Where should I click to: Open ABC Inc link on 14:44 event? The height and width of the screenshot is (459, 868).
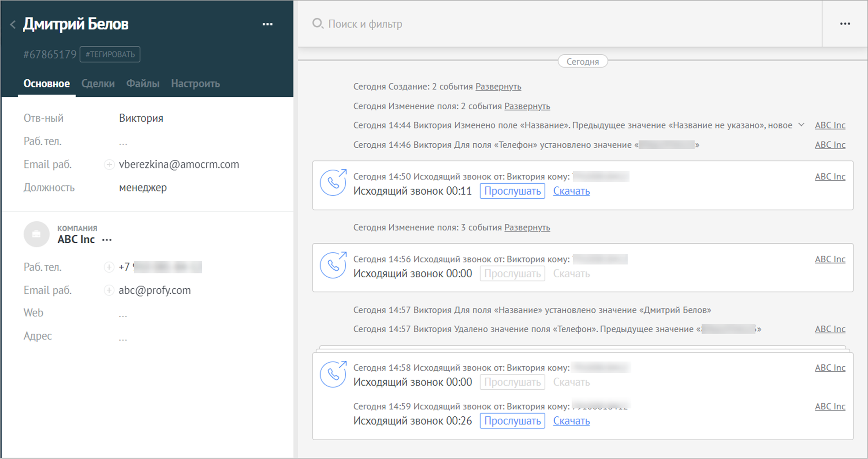830,125
